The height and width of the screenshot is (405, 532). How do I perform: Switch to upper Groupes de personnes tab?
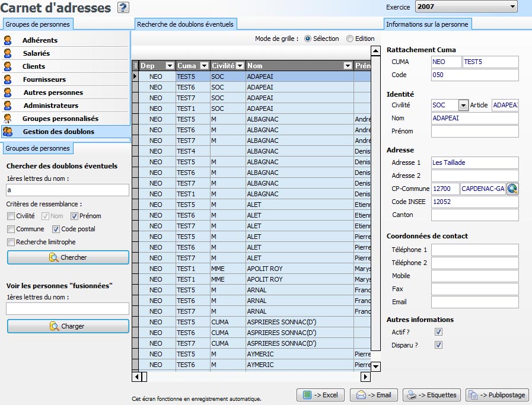[37, 24]
